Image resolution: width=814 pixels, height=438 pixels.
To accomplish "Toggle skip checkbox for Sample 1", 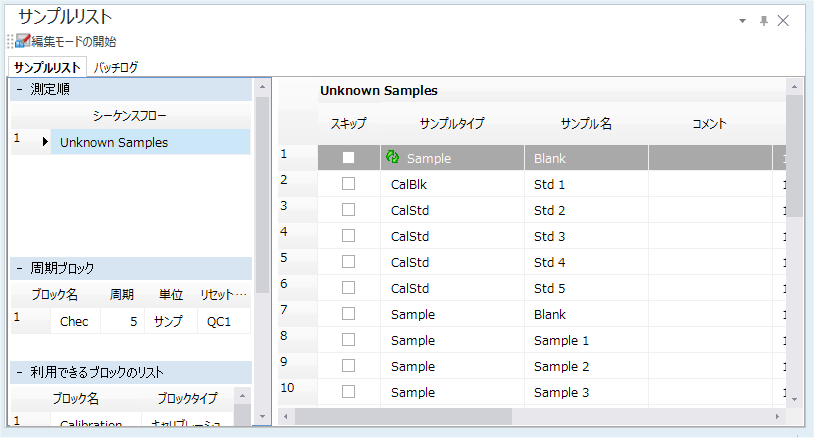I will (348, 339).
